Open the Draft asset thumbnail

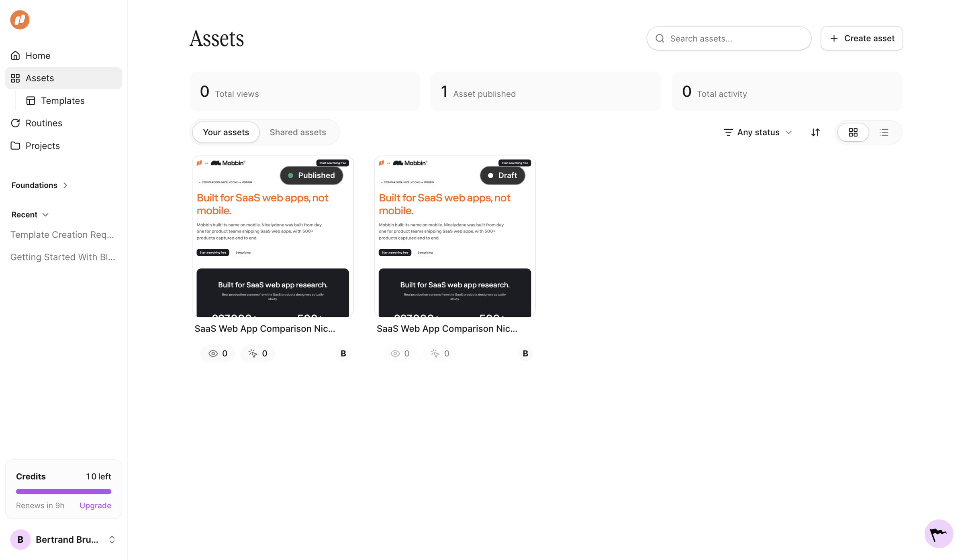(x=455, y=236)
